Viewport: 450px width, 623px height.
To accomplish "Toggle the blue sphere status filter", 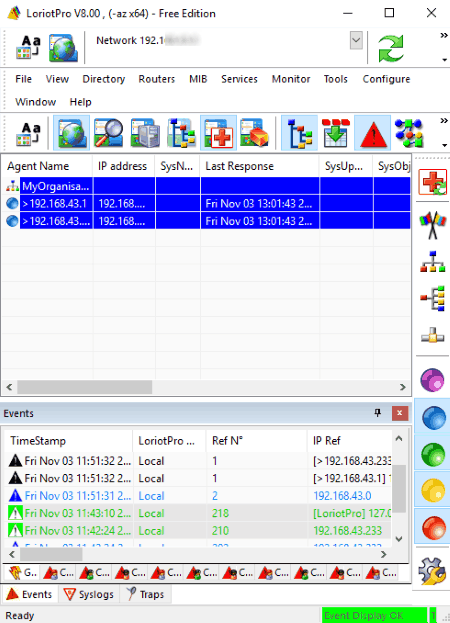I will tap(433, 417).
